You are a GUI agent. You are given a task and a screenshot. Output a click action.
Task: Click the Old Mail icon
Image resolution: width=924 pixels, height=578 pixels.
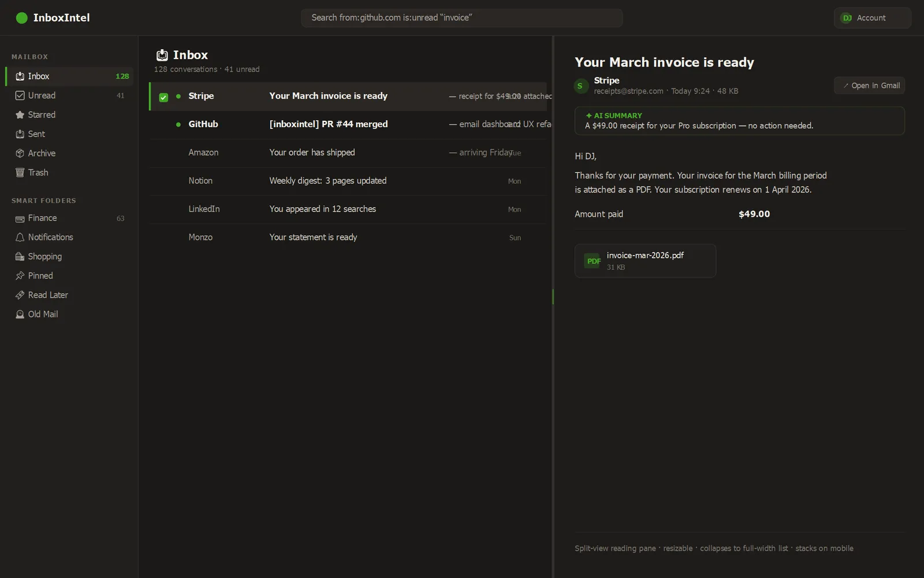(x=20, y=314)
